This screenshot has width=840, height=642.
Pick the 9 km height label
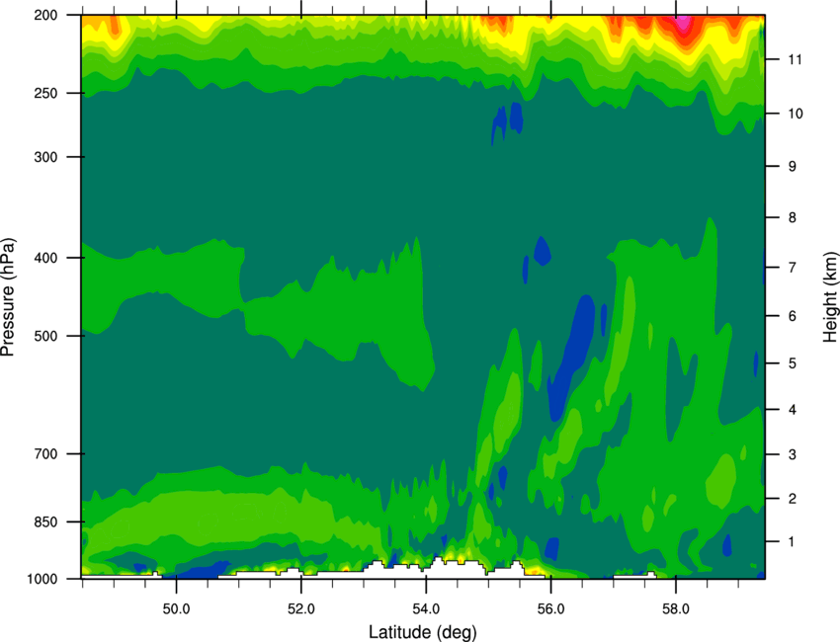tap(792, 167)
